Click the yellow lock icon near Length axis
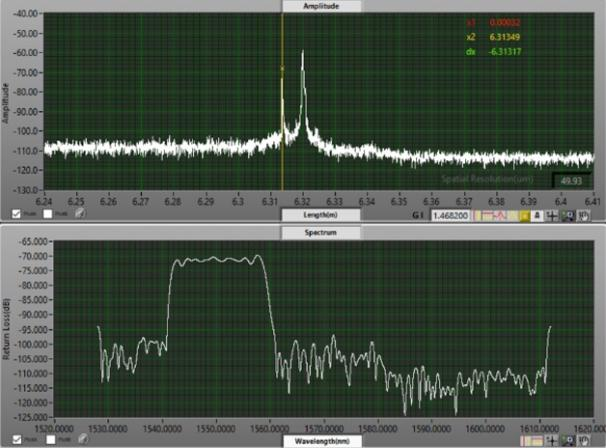This screenshot has height=448, width=606. [x=524, y=214]
